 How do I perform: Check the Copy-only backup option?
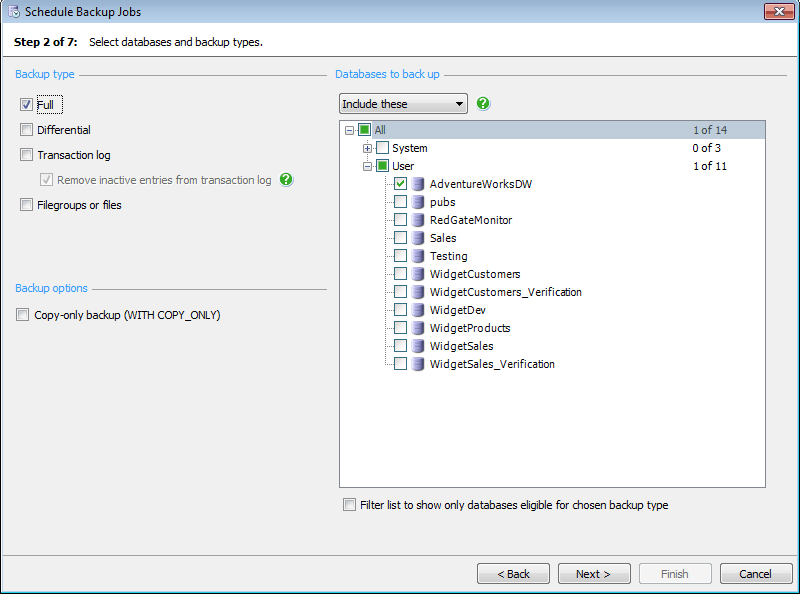click(22, 314)
